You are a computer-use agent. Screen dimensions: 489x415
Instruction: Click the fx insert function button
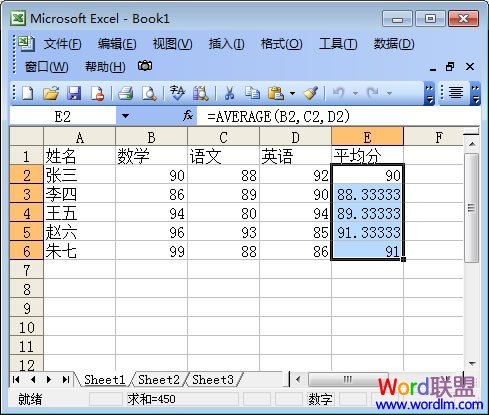pos(188,116)
